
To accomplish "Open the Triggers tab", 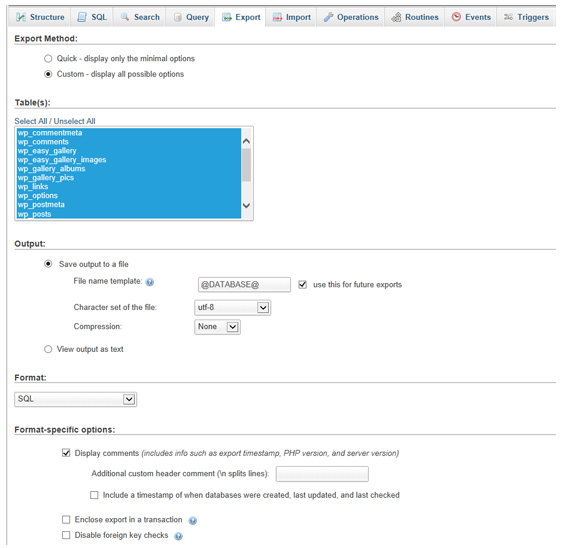I will click(526, 17).
